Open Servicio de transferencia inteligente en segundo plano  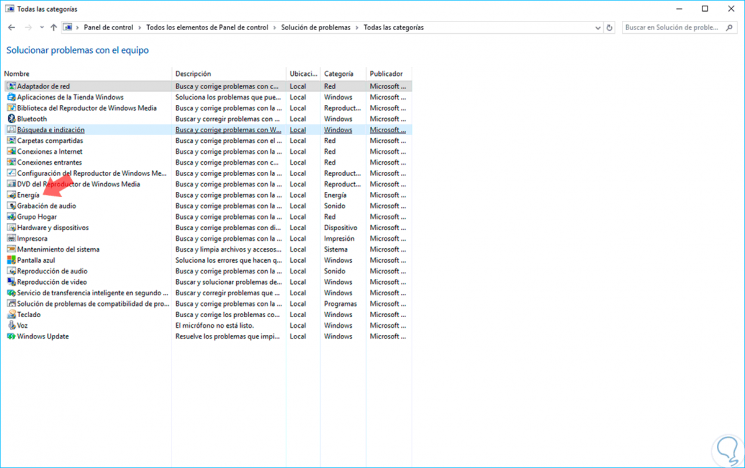(x=93, y=293)
